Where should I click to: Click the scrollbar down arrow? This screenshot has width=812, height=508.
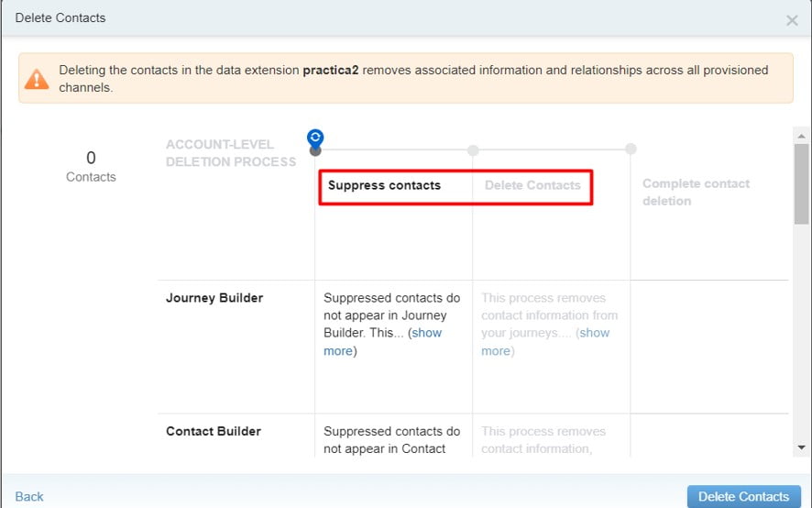802,447
